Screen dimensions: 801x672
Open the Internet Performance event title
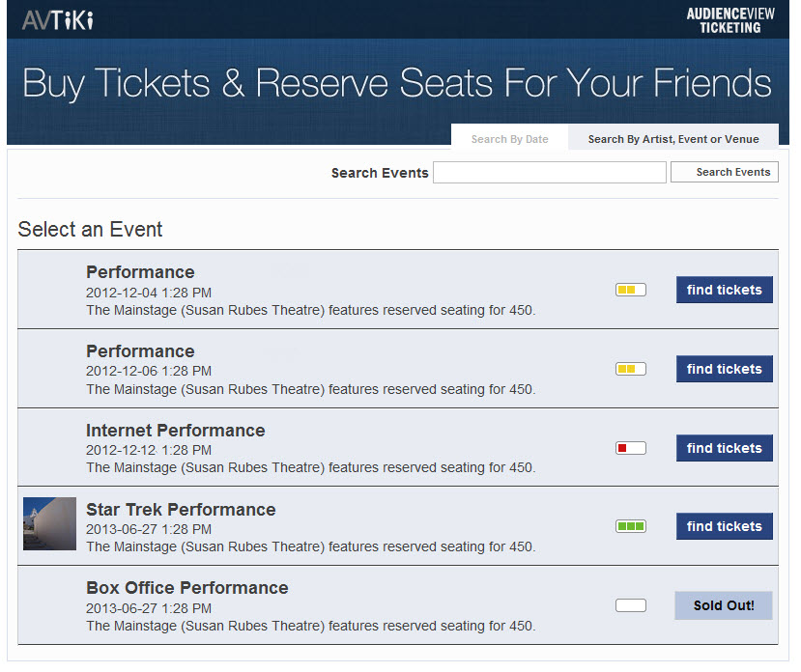[175, 431]
